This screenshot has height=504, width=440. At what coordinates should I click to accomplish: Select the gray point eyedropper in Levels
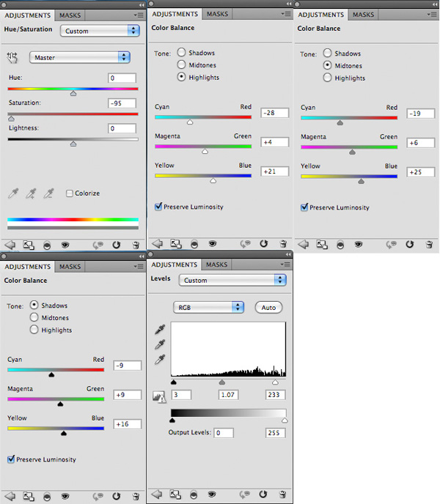tap(160, 344)
